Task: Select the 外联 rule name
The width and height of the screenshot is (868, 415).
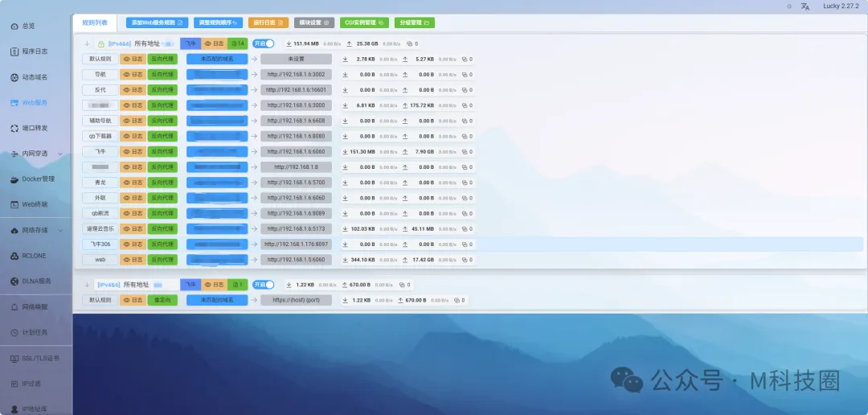Action: (x=100, y=198)
